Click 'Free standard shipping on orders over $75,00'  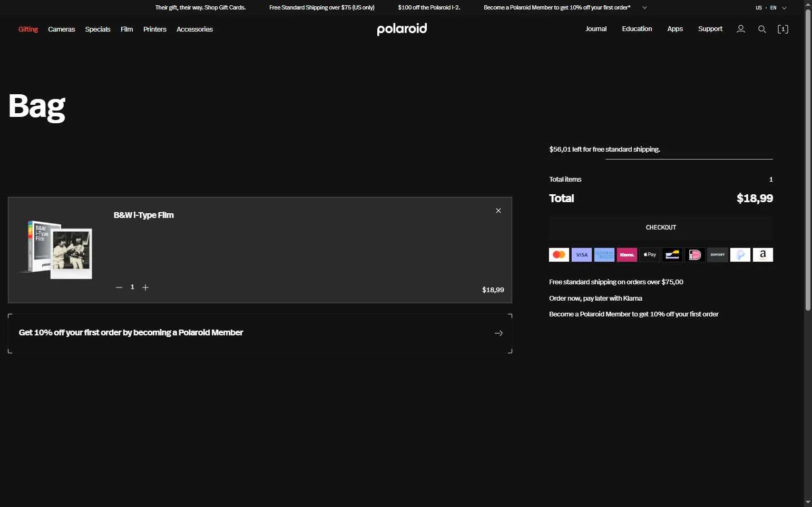[616, 282]
